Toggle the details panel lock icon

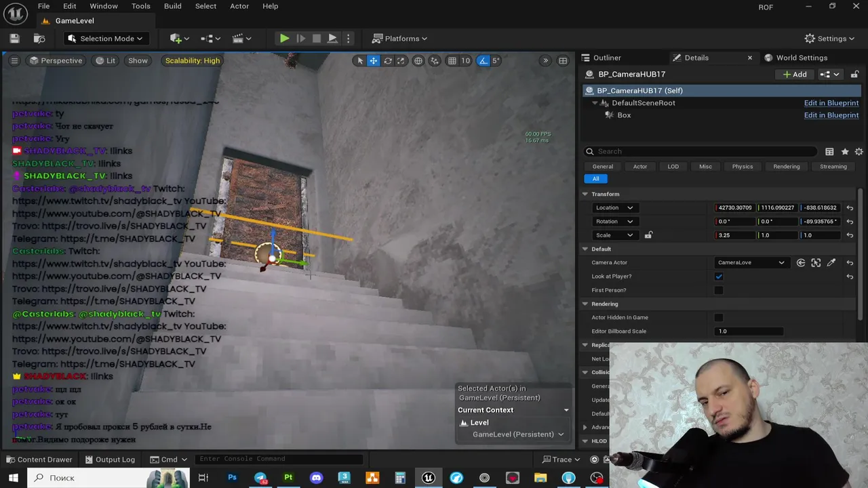(855, 75)
